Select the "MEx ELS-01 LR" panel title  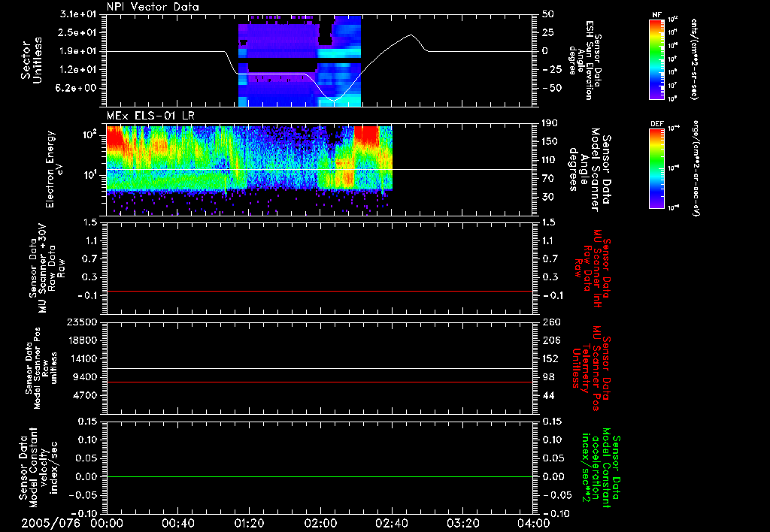[x=150, y=116]
